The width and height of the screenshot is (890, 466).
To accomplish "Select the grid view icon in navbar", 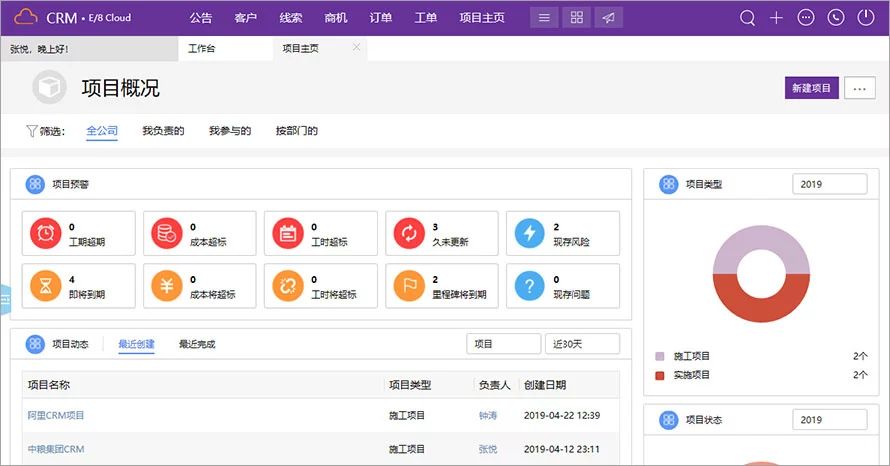I will coord(575,18).
